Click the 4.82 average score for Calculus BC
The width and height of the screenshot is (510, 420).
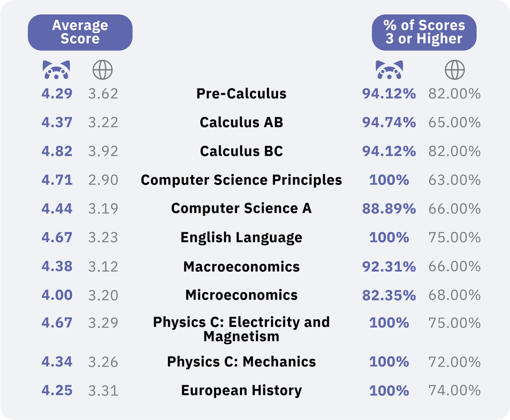tap(57, 151)
